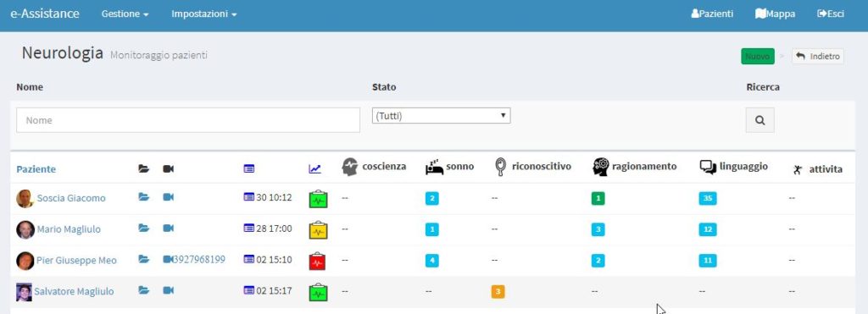
Task: Click the sonno bed icon
Action: point(434,167)
